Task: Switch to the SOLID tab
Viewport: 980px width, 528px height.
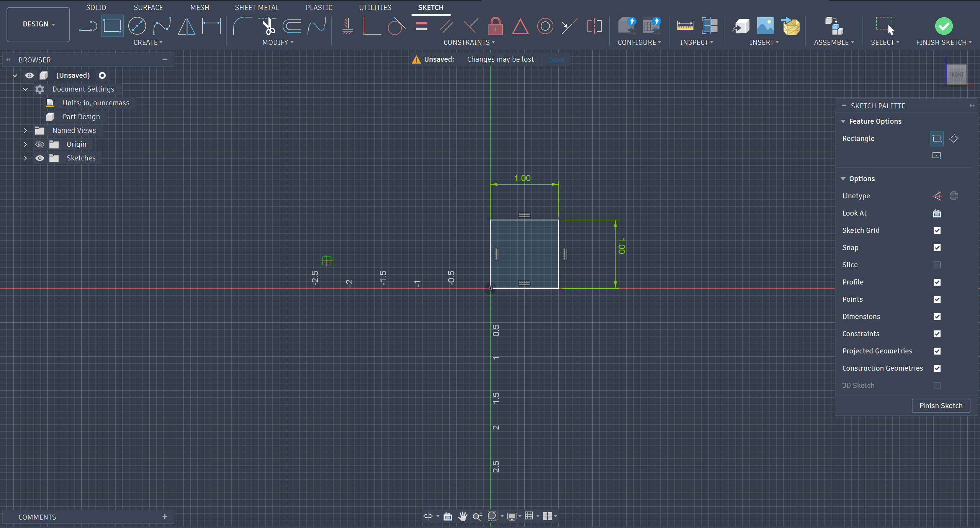Action: click(96, 8)
